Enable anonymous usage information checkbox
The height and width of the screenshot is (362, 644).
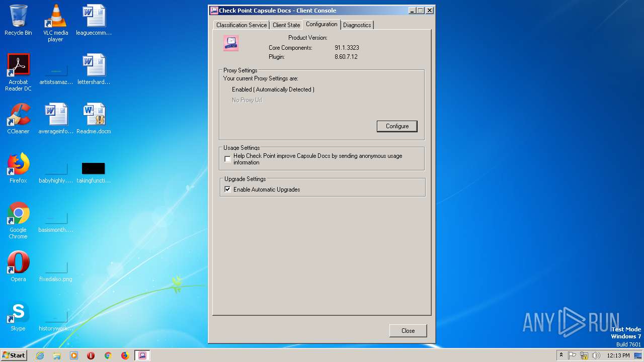(228, 159)
